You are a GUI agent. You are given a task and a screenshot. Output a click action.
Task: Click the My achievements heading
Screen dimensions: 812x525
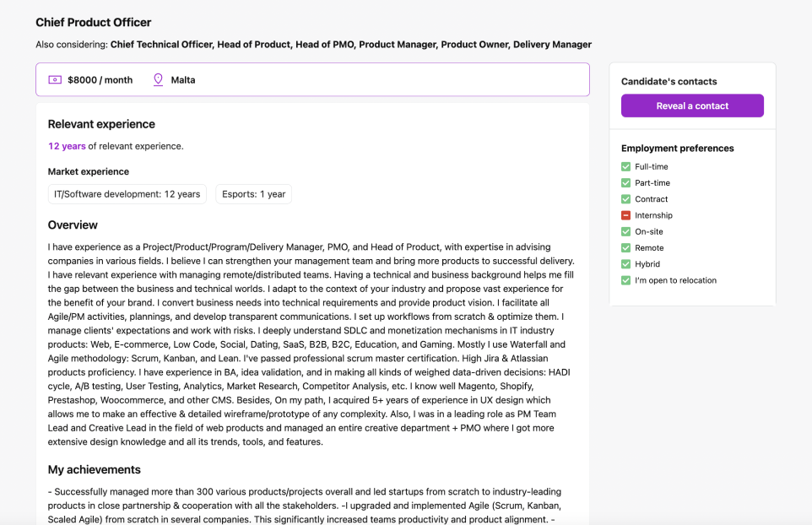95,469
